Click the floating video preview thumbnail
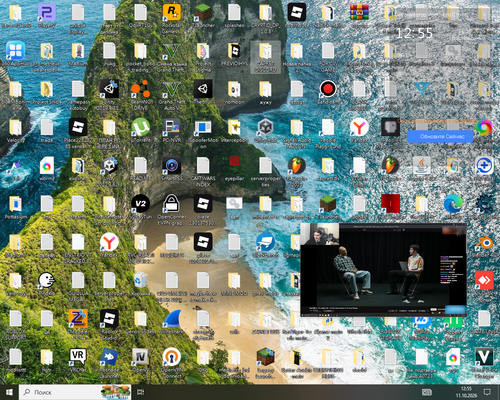The image size is (500, 400). 383,270
